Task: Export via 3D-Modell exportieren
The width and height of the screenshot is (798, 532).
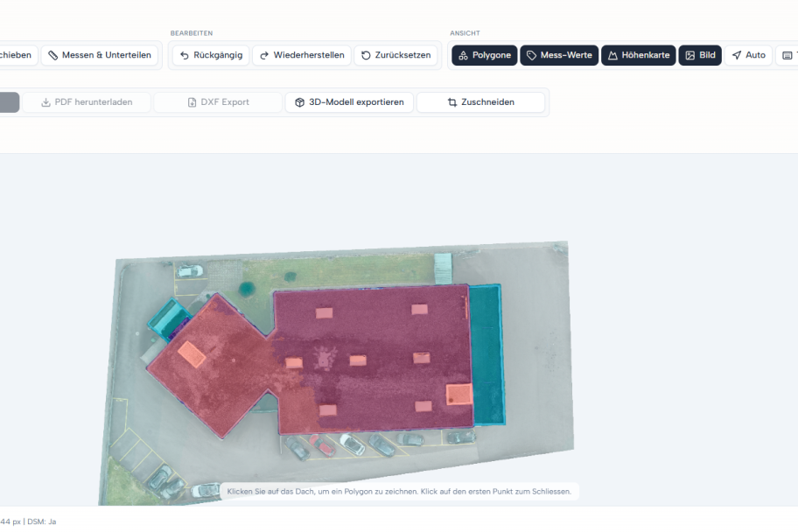Action: pyautogui.click(x=349, y=102)
